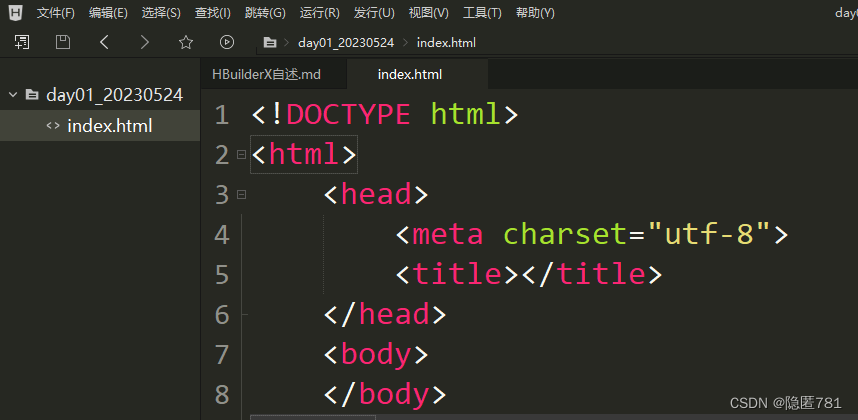Open the 帮助(Y) menu
The image size is (858, 420).
click(535, 13)
